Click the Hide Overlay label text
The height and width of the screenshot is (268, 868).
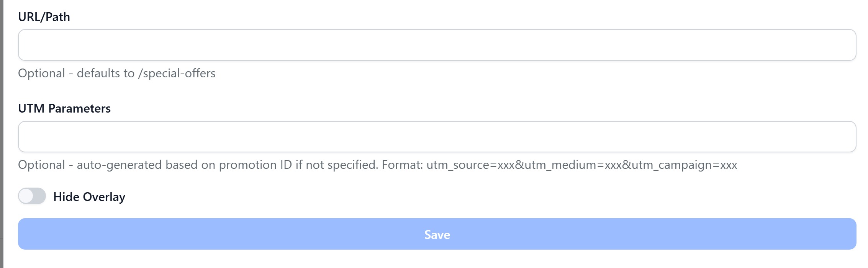point(89,197)
